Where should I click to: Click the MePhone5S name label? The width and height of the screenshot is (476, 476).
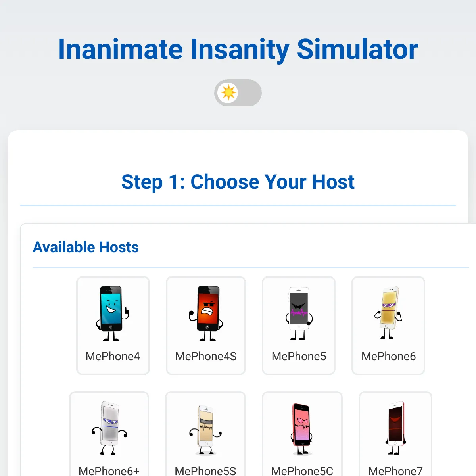pyautogui.click(x=205, y=471)
